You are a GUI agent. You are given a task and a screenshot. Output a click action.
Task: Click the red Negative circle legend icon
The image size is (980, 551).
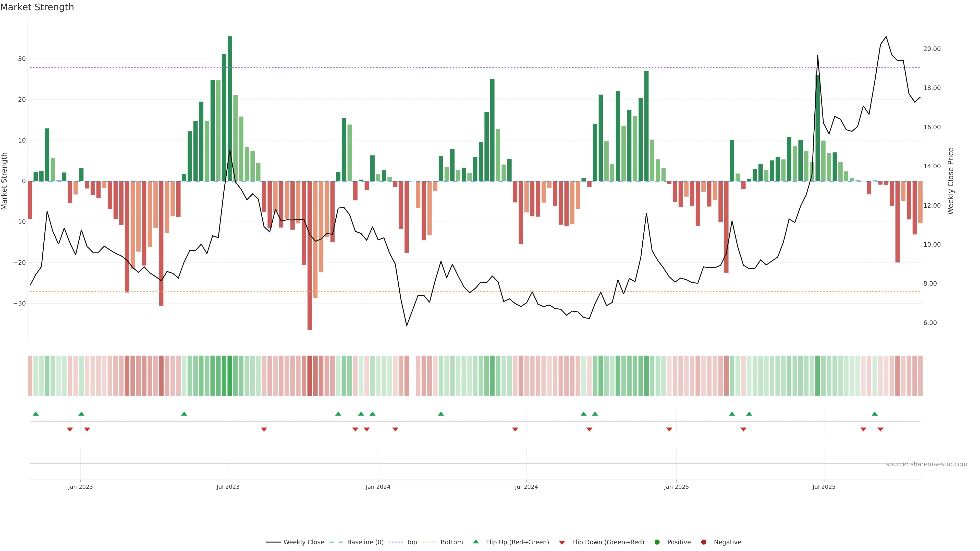[x=703, y=542]
